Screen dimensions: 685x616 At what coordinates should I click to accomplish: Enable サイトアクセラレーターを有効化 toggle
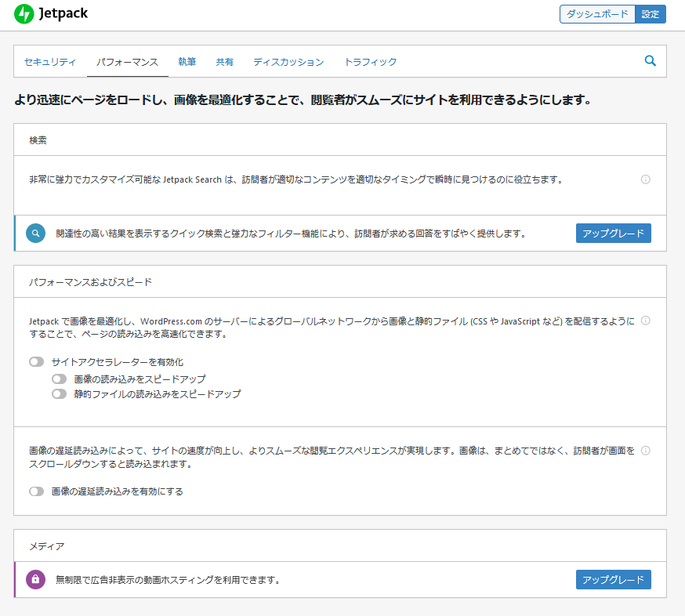click(37, 362)
